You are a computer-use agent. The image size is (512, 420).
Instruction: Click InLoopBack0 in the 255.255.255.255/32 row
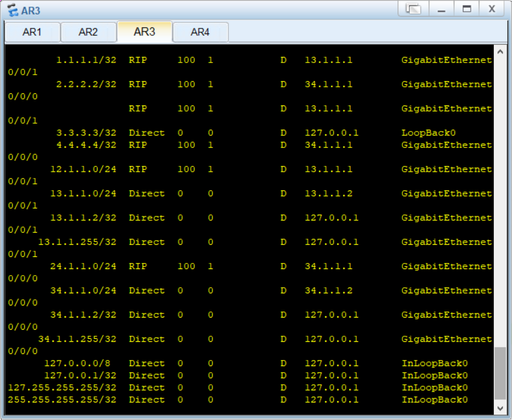[x=434, y=399]
